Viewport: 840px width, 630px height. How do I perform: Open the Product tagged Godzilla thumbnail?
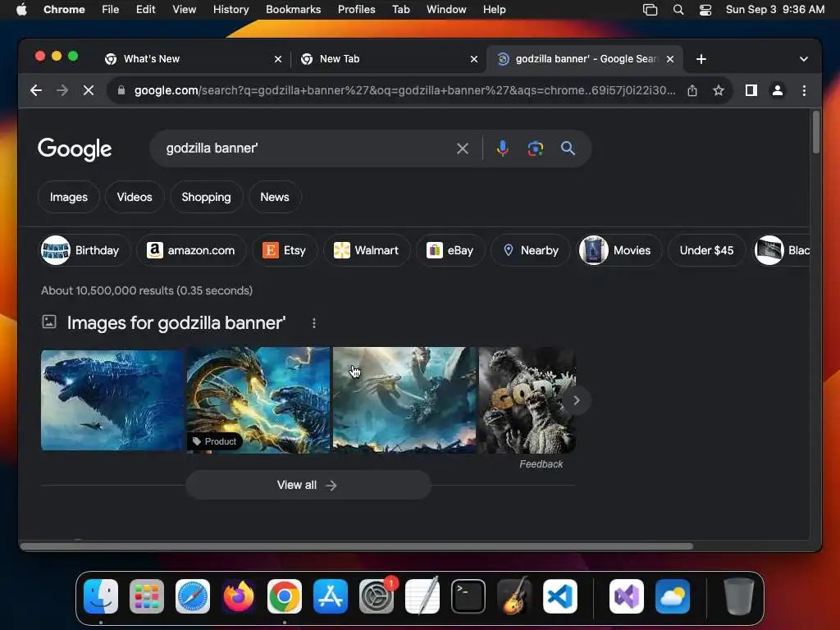click(258, 400)
